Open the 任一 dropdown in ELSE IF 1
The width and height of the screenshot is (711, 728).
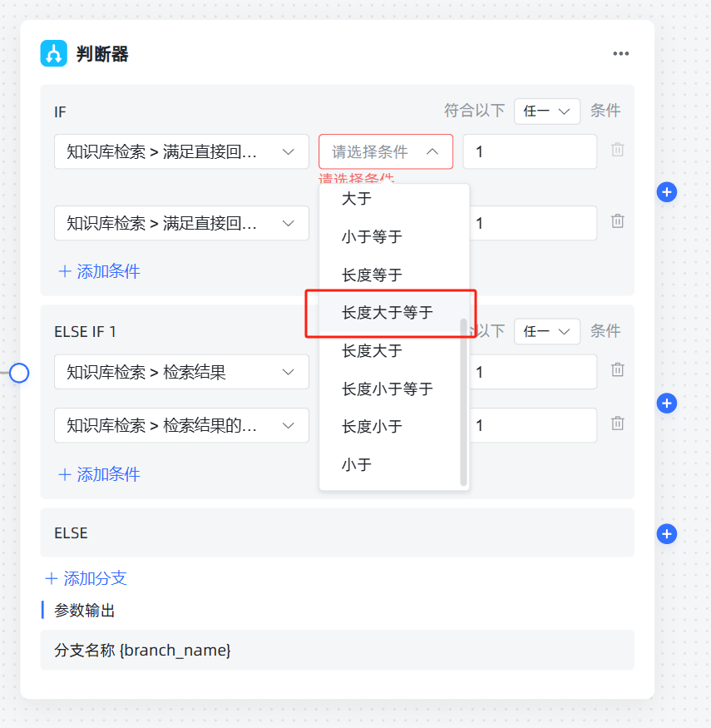pos(546,331)
